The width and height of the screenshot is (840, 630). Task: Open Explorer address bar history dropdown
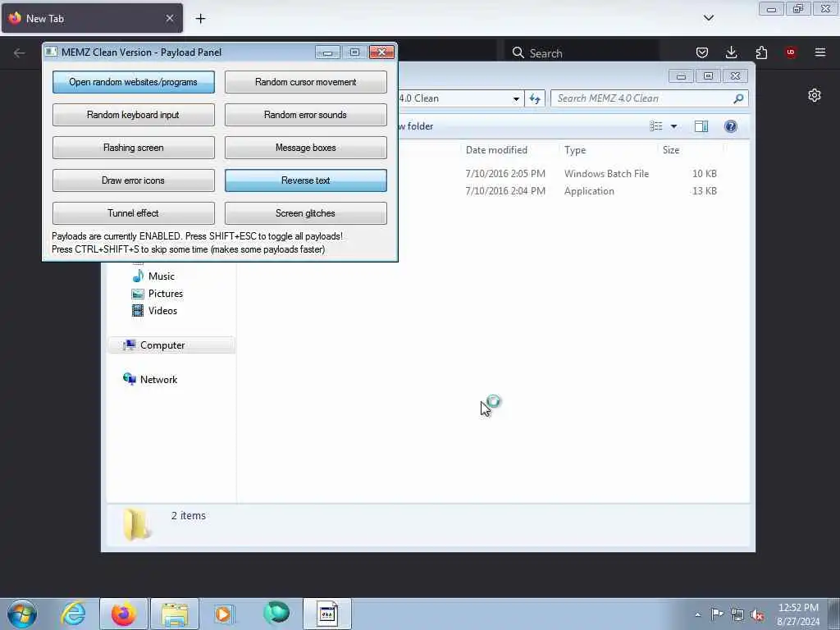tap(516, 98)
